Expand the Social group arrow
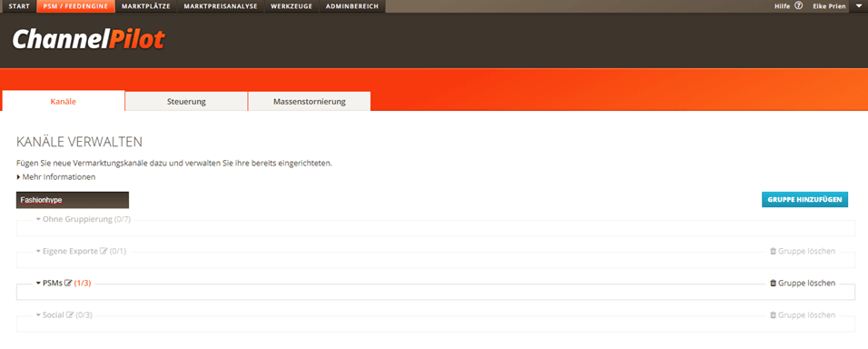 point(39,314)
